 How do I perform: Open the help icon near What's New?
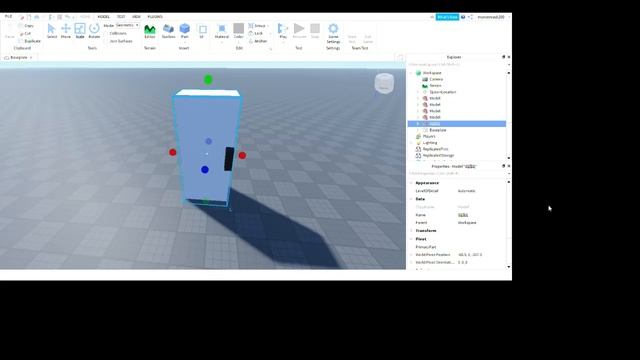tap(463, 17)
